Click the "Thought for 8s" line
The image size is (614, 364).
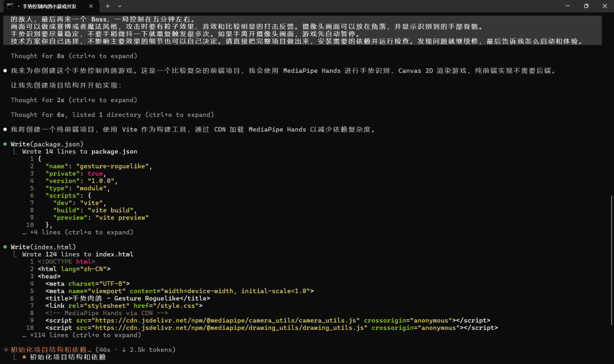(x=74, y=56)
